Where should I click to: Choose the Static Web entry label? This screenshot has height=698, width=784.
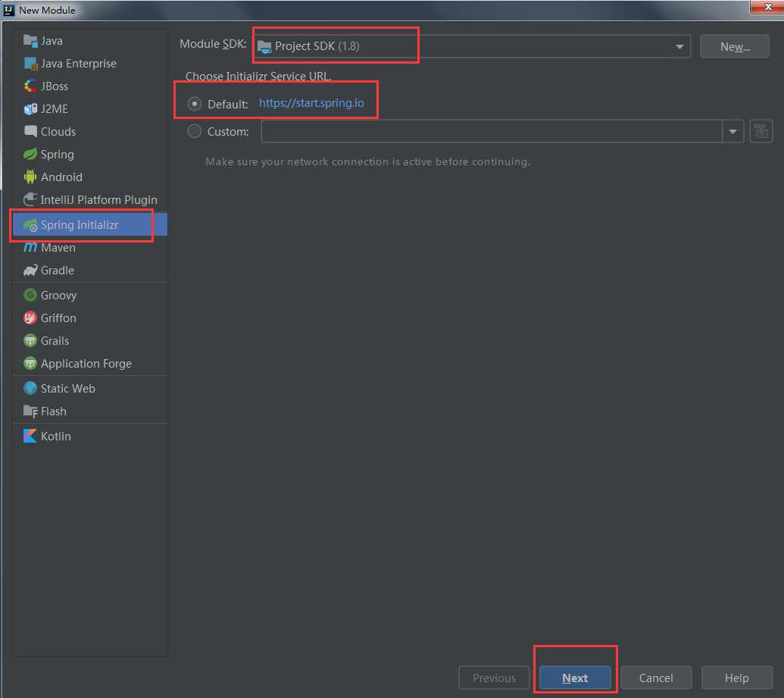[68, 388]
